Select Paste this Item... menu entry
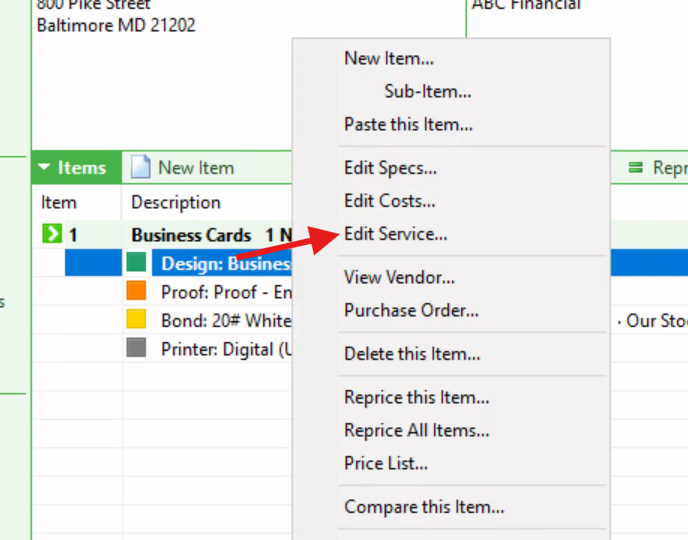Screen dimensions: 688x540 tap(408, 124)
